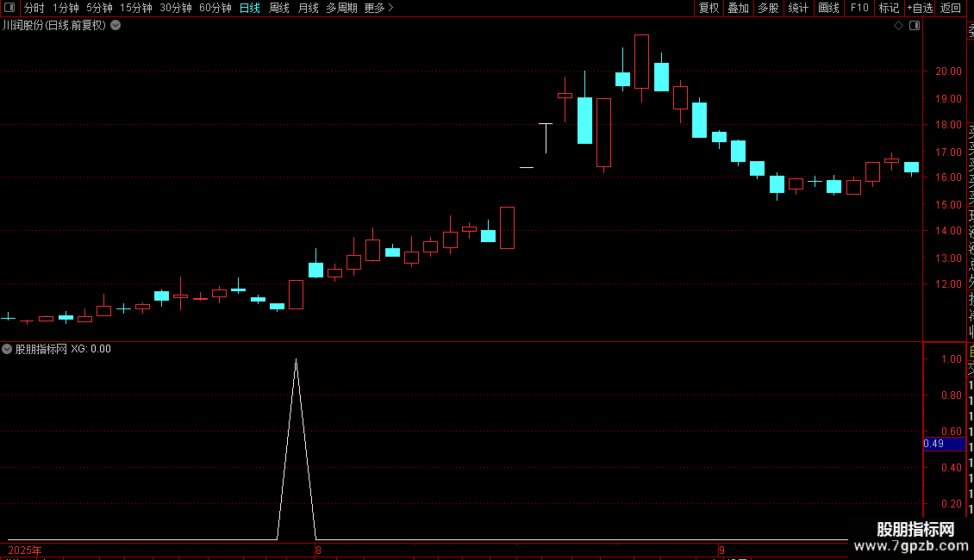Image resolution: width=974 pixels, height=560 pixels.
Task: Click the 2025年 date axis label
Action: point(25,551)
